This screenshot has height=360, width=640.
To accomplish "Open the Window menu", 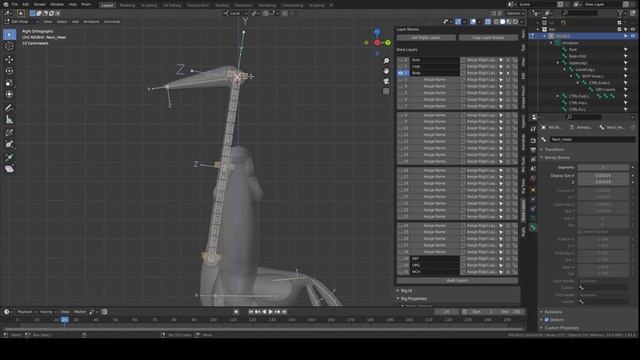I will pyautogui.click(x=57, y=4).
